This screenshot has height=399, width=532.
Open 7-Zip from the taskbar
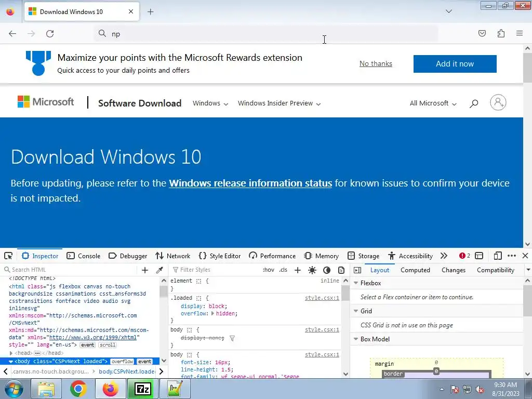coord(142,389)
